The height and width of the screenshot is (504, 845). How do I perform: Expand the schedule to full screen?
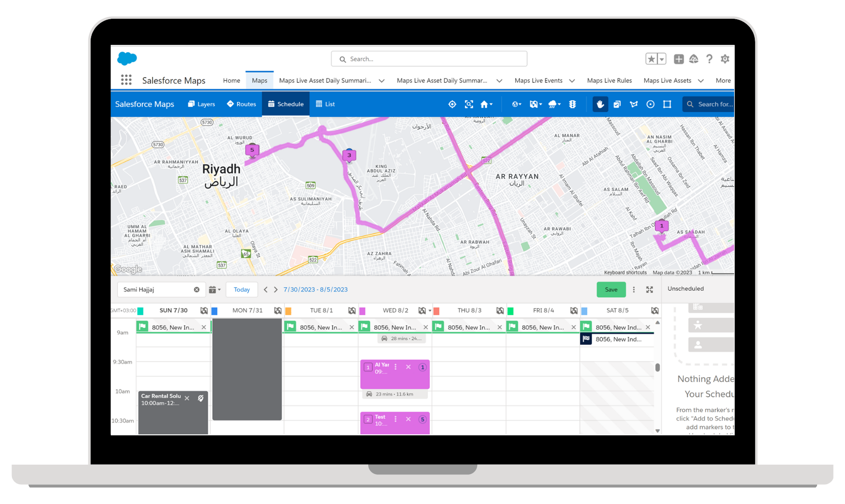click(649, 290)
